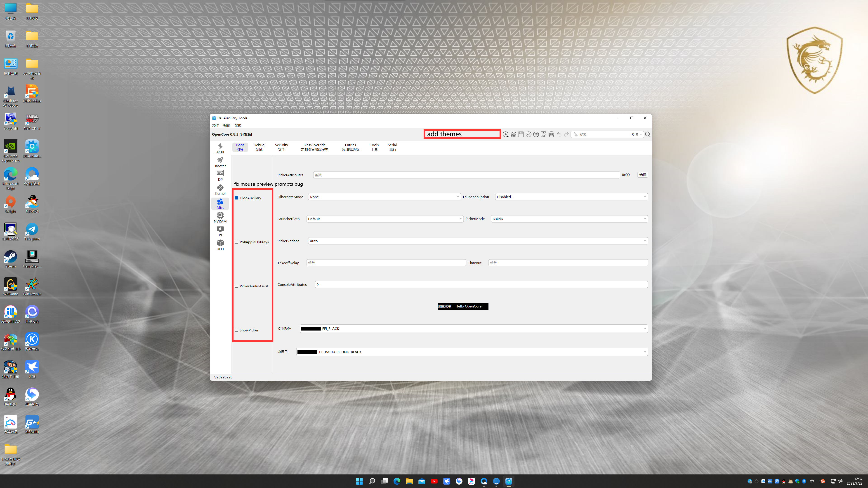868x488 pixels.
Task: Open the PickerMode combo box
Action: 569,219
